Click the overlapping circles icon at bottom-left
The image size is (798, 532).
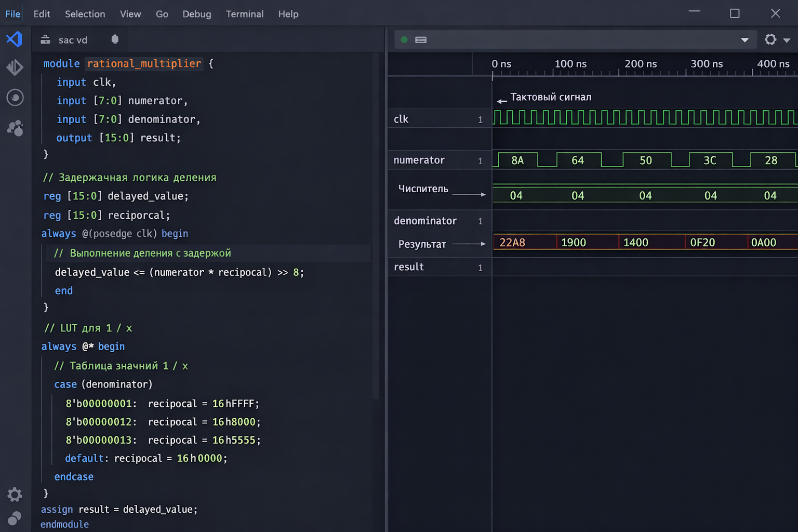click(15, 518)
